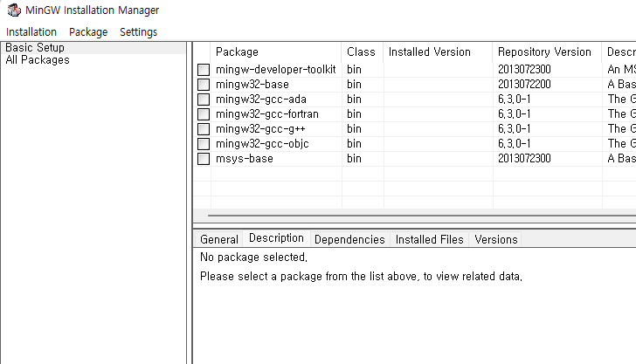This screenshot has height=364, width=636.
Task: Open the Settings menu
Action: tap(138, 32)
